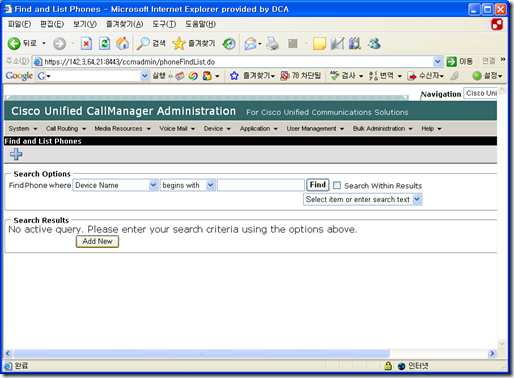Image resolution: width=514 pixels, height=378 pixels.
Task: Click the security lock icon in status bar
Action: pyautogui.click(x=388, y=366)
